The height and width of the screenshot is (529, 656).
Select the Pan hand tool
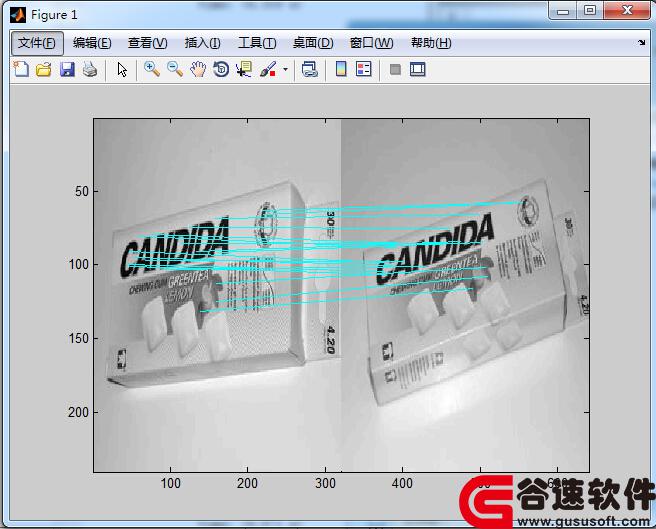tap(198, 69)
